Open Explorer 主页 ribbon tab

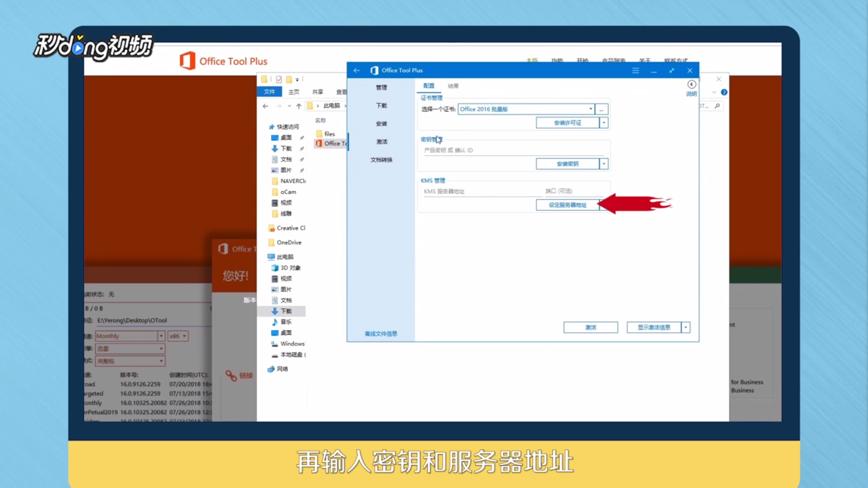294,92
